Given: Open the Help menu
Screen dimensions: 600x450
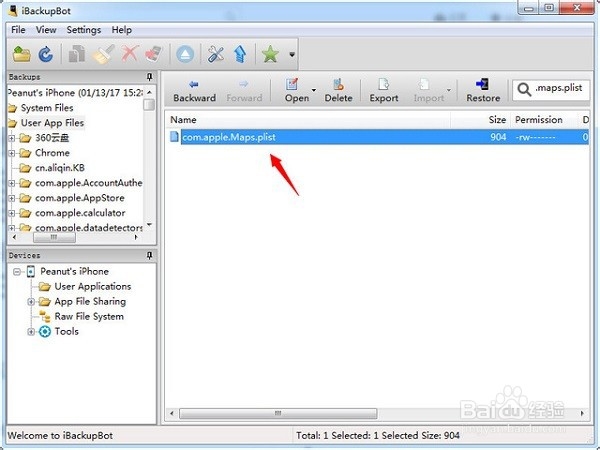Looking at the screenshot, I should click(x=122, y=30).
